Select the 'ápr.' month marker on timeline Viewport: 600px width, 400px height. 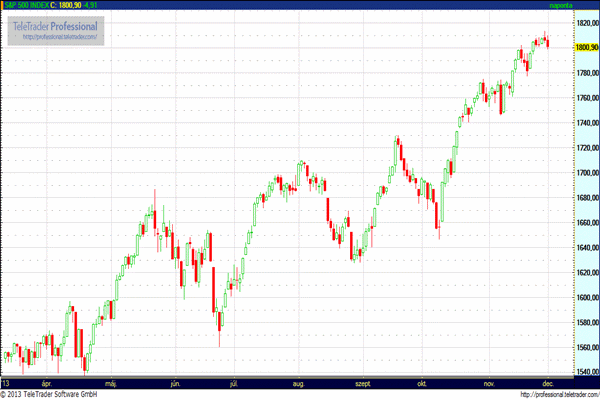[47, 384]
